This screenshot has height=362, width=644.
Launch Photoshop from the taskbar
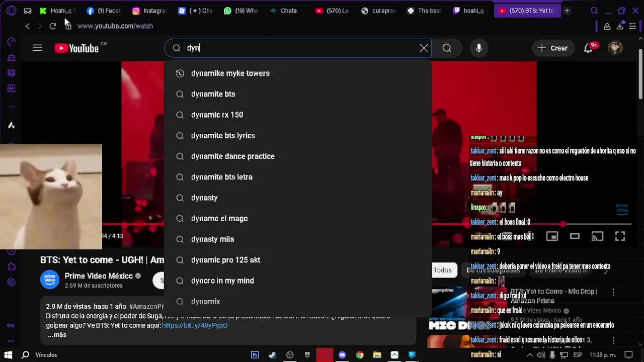(255, 355)
